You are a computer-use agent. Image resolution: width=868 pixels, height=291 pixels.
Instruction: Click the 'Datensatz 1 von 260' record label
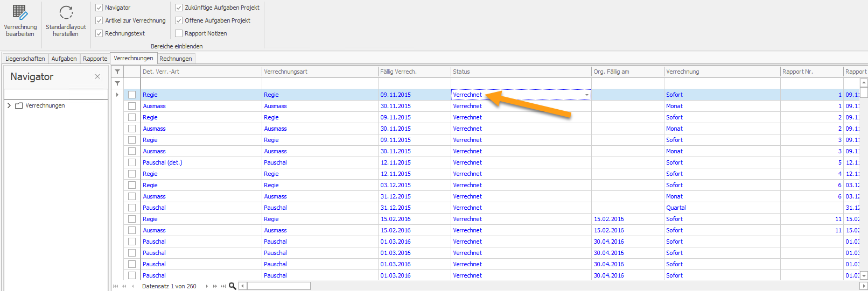click(x=169, y=286)
